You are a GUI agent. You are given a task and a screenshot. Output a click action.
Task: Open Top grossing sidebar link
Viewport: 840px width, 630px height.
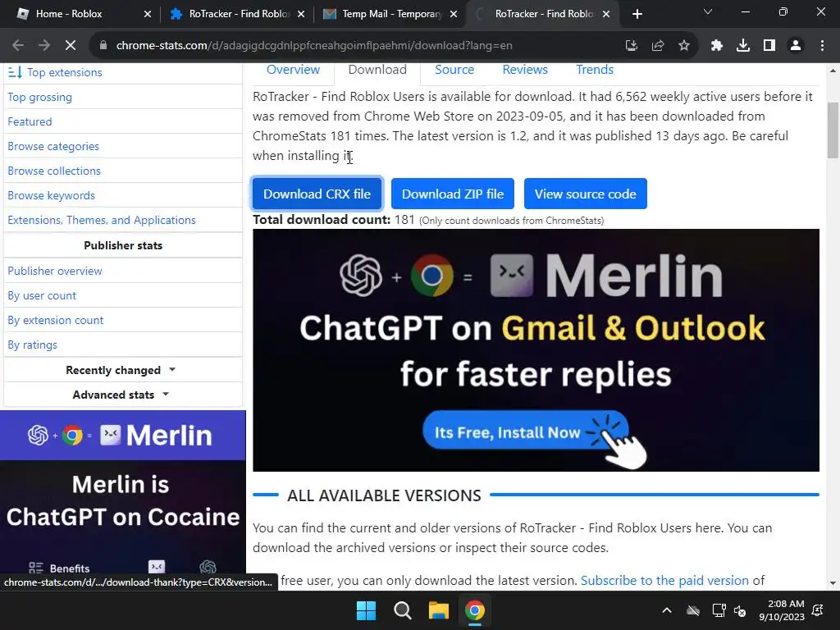click(x=39, y=97)
